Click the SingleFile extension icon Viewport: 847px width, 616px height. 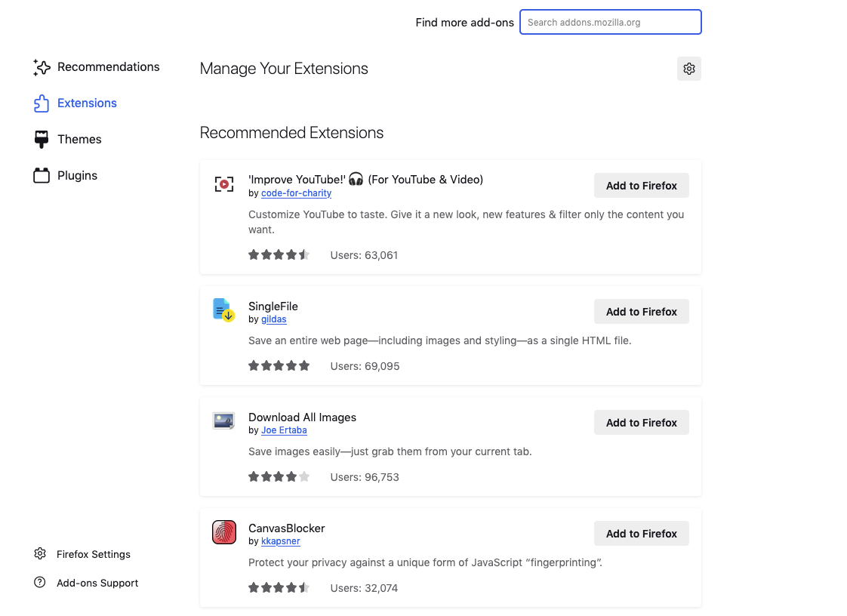pos(224,310)
